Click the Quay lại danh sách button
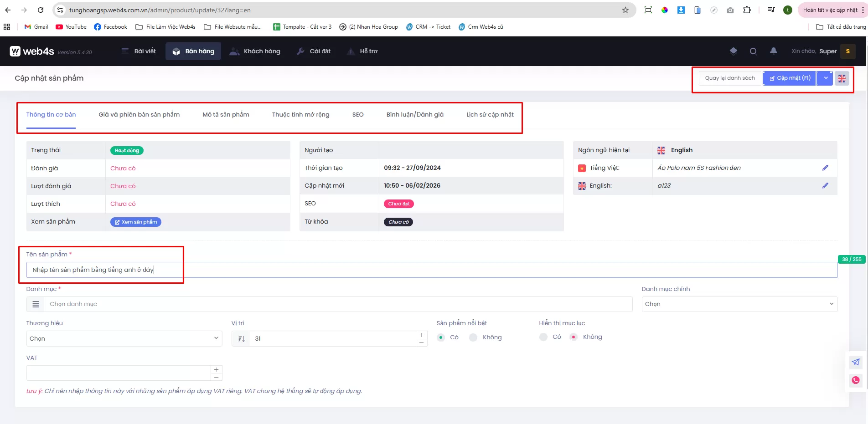868x424 pixels. 729,78
